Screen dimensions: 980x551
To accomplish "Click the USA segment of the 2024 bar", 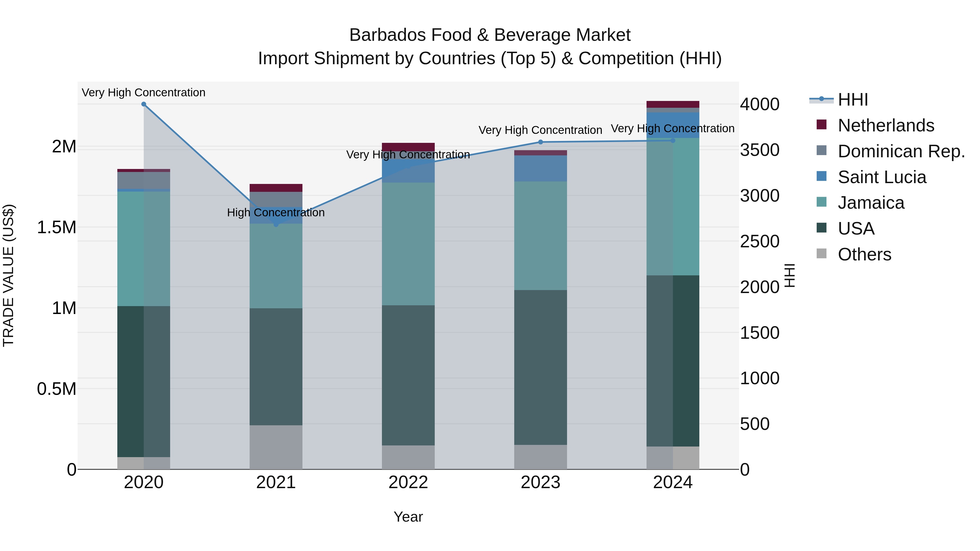I will click(x=673, y=361).
